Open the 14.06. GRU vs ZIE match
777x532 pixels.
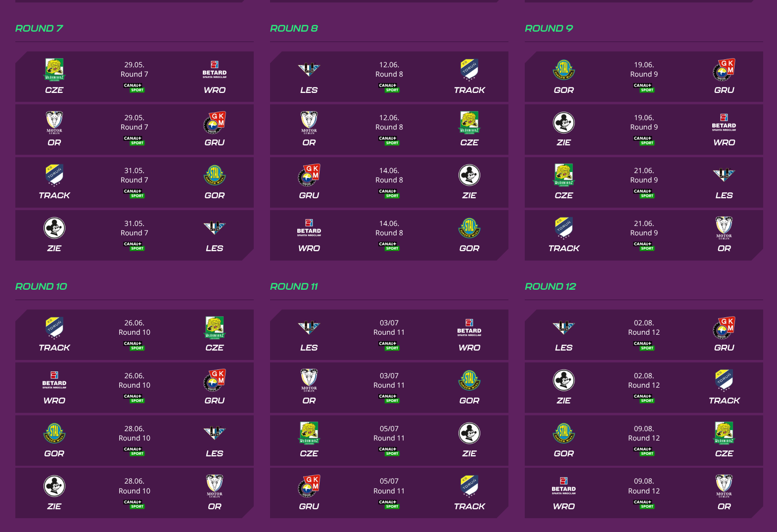pos(389,182)
